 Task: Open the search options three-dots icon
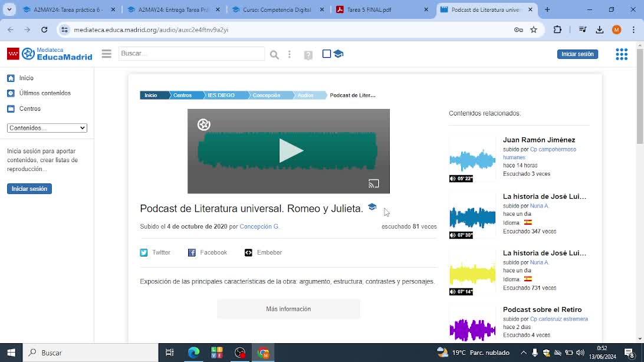[x=290, y=54]
